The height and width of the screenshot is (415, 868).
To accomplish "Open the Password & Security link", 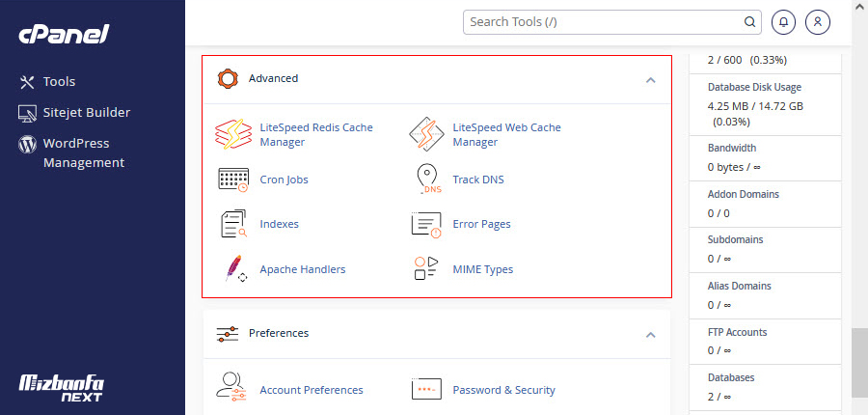I will 503,390.
